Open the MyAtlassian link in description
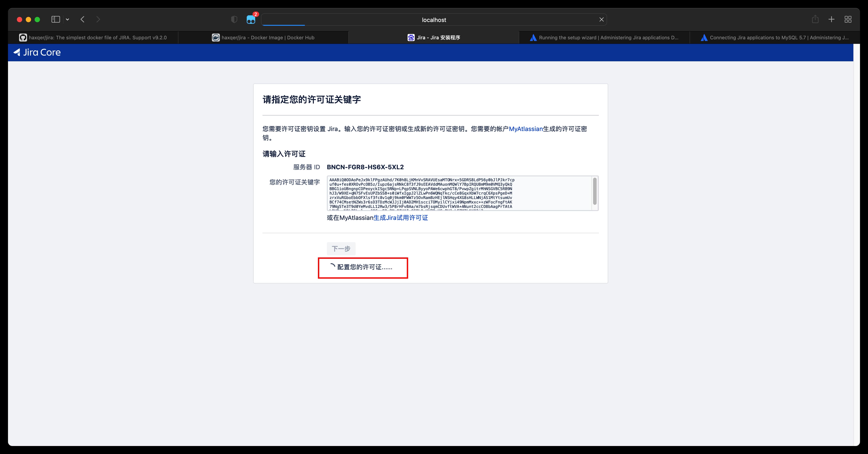 pos(526,129)
